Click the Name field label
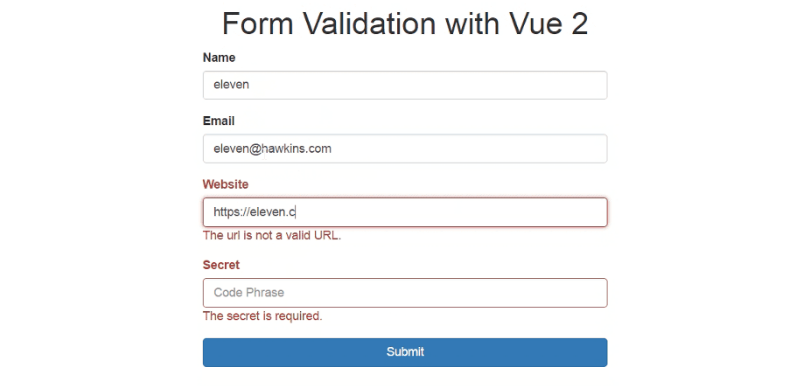Screen dimensions: 810x386 [219, 58]
